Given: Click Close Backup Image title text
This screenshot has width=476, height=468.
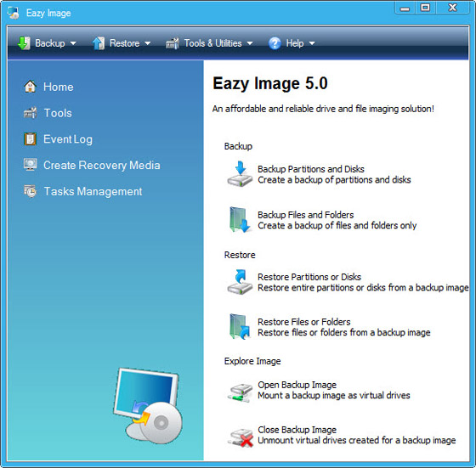Looking at the screenshot, I should [x=297, y=430].
